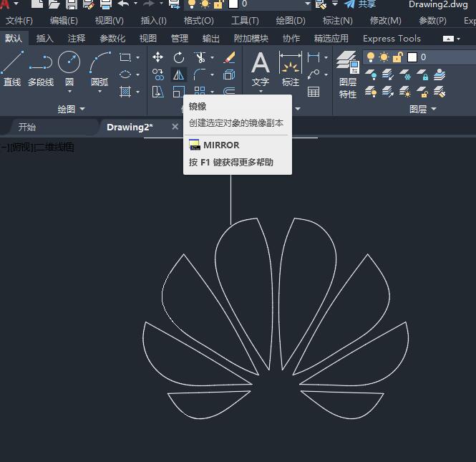
Task: Switch to the 注释 ribbon tab
Action: pos(77,38)
